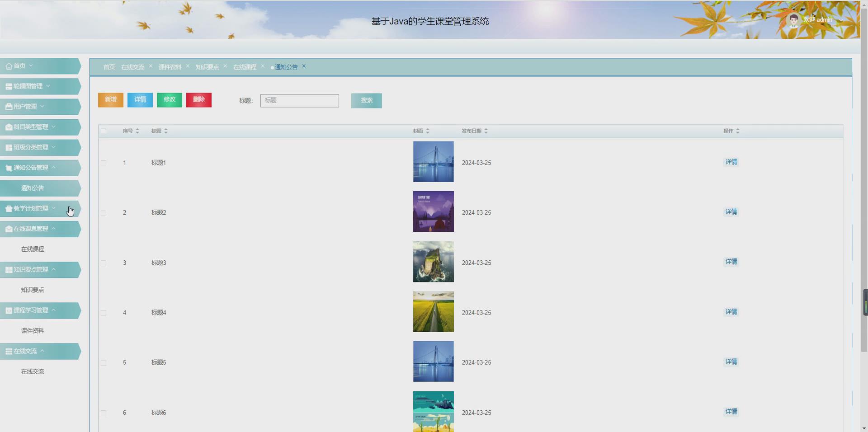The image size is (868, 432).
Task: Open 在线交流 using its sidebar icon
Action: tap(8, 351)
